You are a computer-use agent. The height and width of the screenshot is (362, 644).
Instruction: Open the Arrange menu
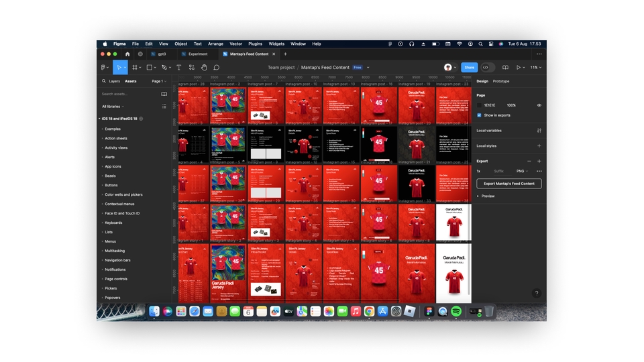pos(215,44)
